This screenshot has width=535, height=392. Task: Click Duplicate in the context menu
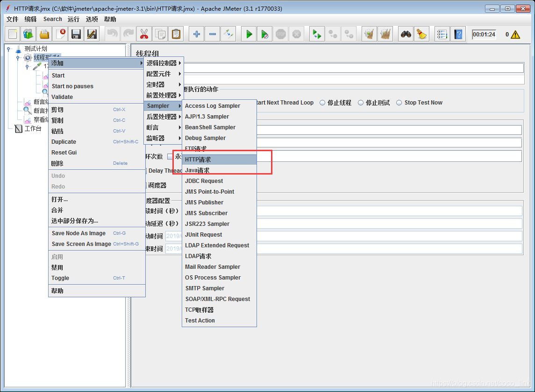click(97, 142)
